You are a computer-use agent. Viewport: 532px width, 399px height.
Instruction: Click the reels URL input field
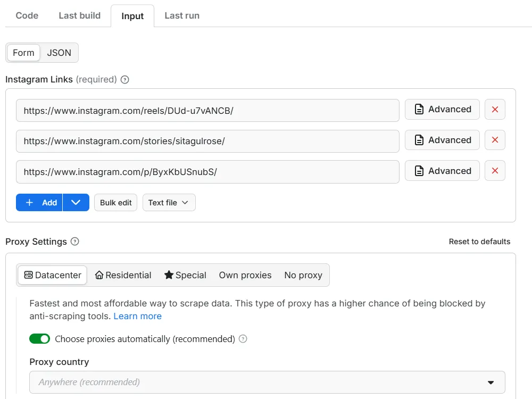point(207,111)
